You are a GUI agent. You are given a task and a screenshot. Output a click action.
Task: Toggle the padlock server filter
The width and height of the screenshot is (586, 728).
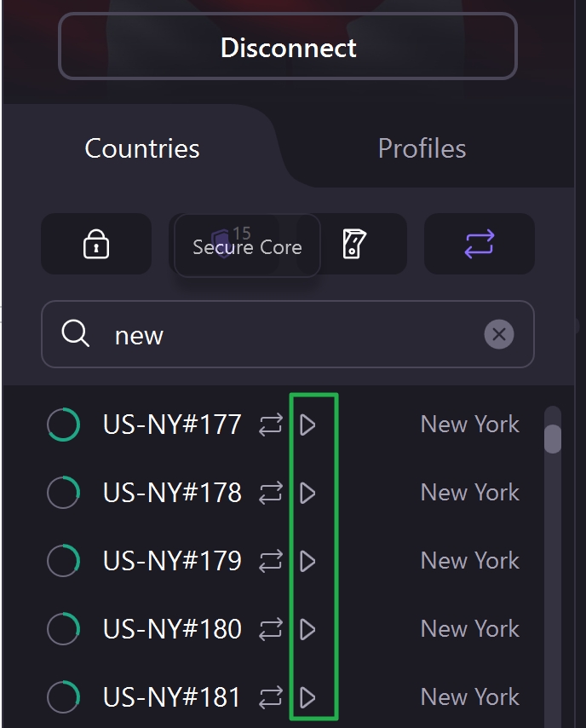[x=96, y=244]
